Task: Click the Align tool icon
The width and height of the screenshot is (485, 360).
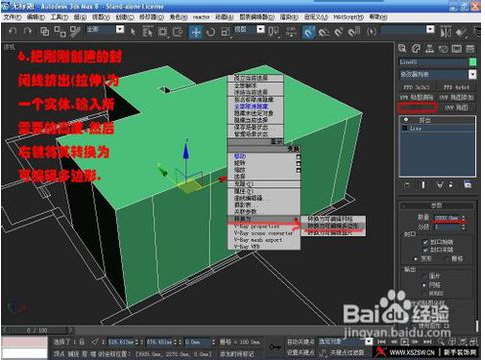Action: (462, 32)
